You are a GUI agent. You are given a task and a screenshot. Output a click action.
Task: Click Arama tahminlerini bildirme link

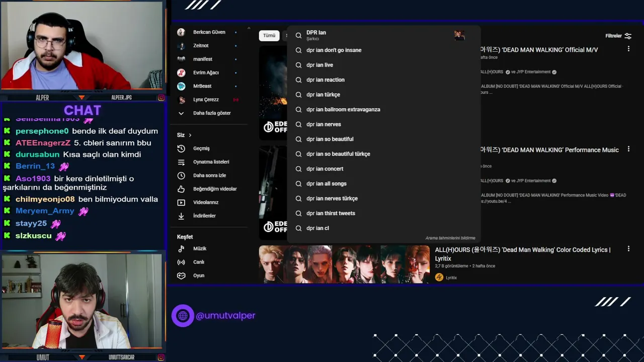pos(450,238)
